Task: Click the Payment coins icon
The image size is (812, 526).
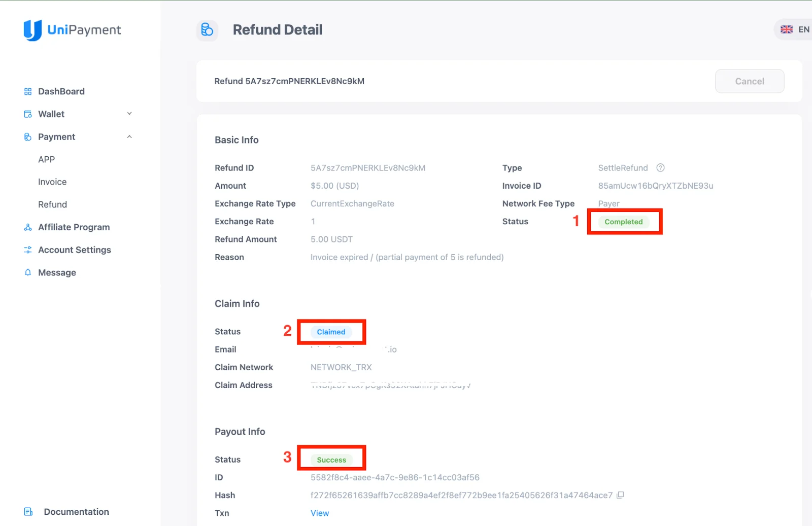Action: [27, 136]
